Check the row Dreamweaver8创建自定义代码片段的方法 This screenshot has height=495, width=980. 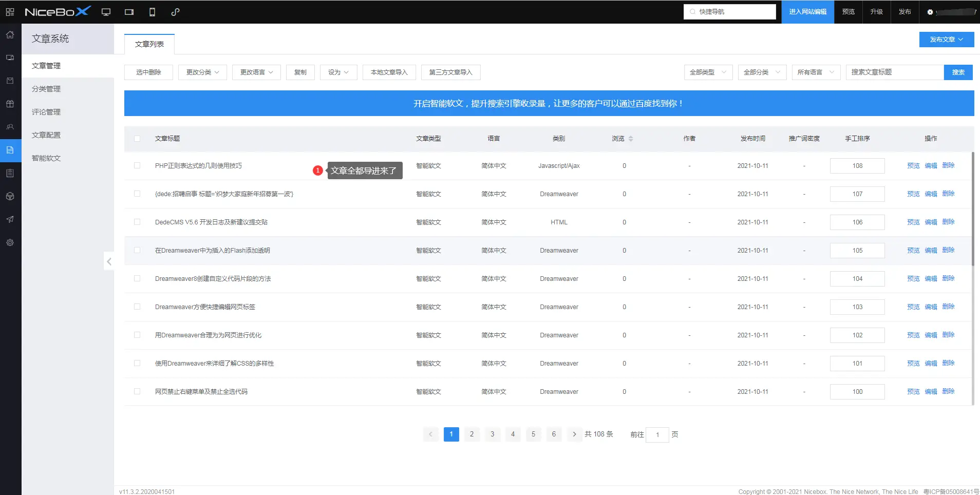coord(137,278)
